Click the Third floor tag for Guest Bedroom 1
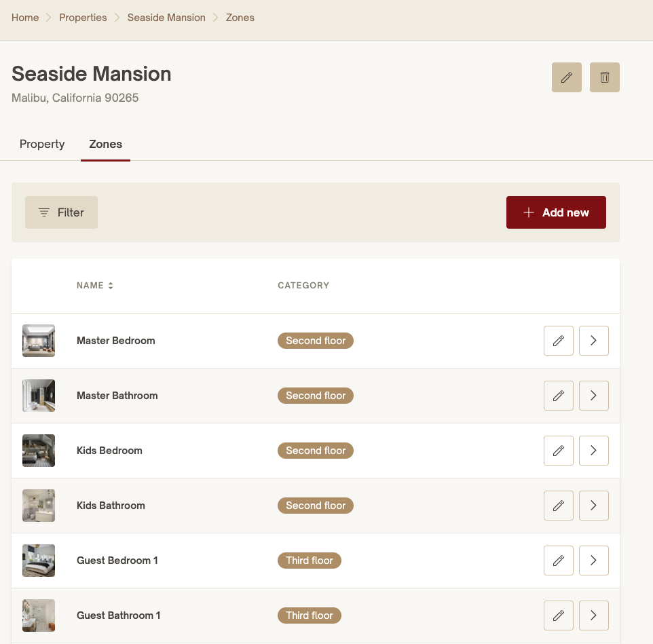 click(309, 561)
